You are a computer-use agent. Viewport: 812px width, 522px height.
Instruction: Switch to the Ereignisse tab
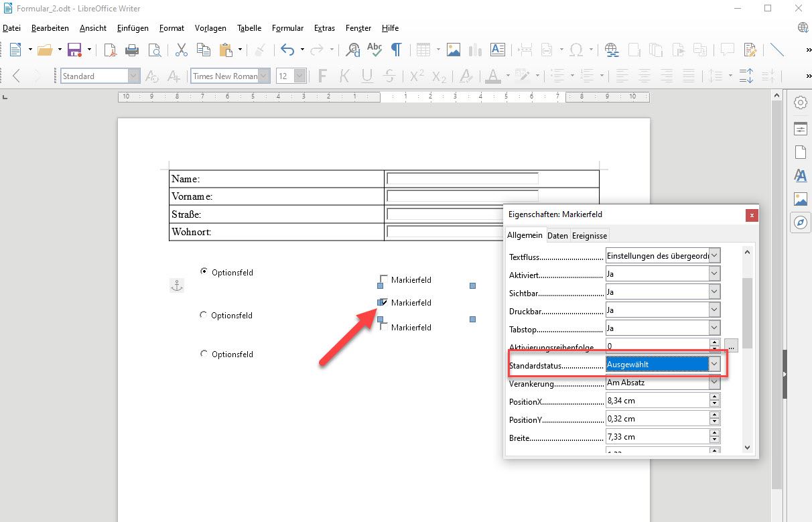coord(590,236)
